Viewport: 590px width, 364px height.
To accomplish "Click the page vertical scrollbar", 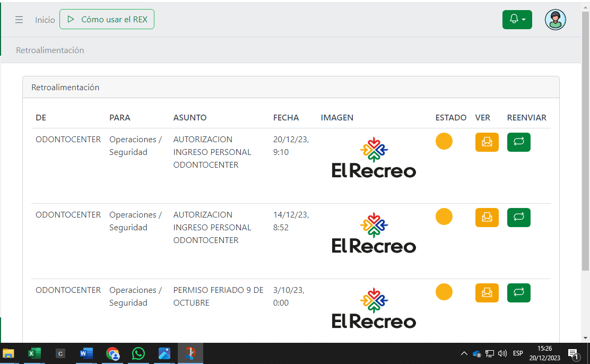I will click(x=585, y=141).
